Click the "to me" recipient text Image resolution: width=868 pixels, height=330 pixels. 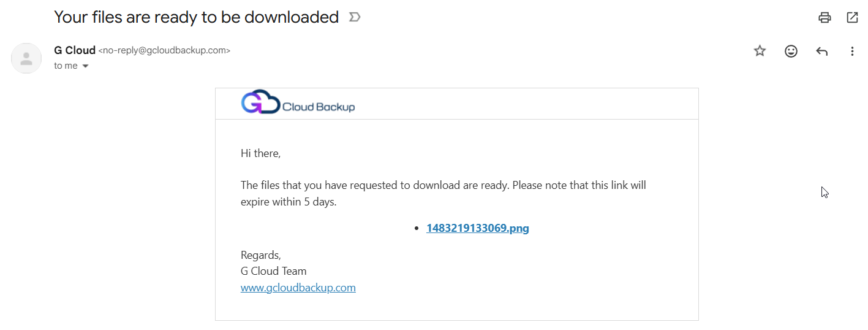(x=66, y=66)
